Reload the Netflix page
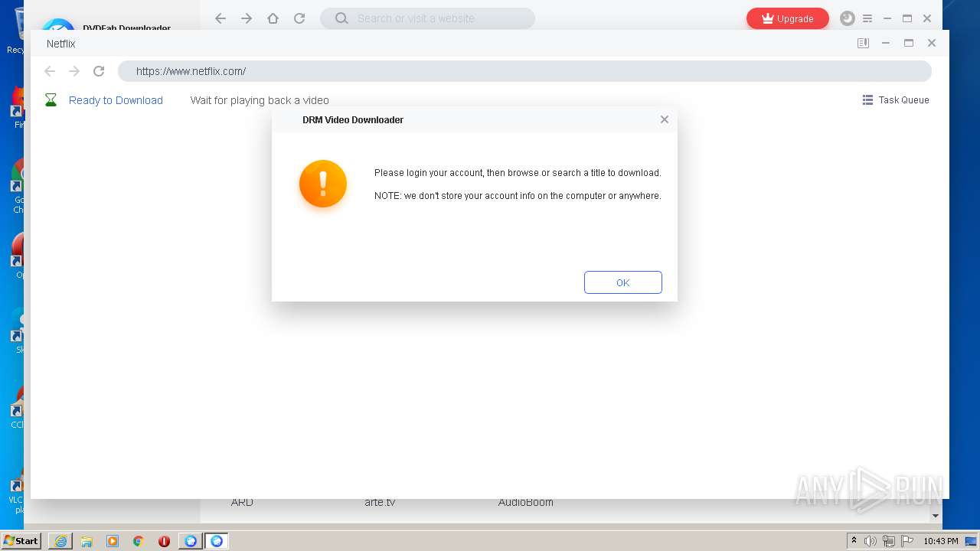Image resolution: width=980 pixels, height=551 pixels. [99, 71]
